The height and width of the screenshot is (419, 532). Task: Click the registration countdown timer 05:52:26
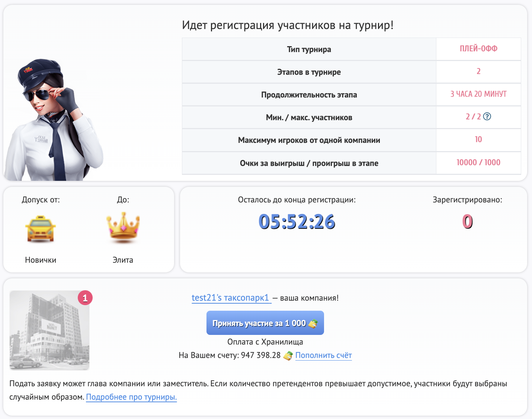click(297, 222)
